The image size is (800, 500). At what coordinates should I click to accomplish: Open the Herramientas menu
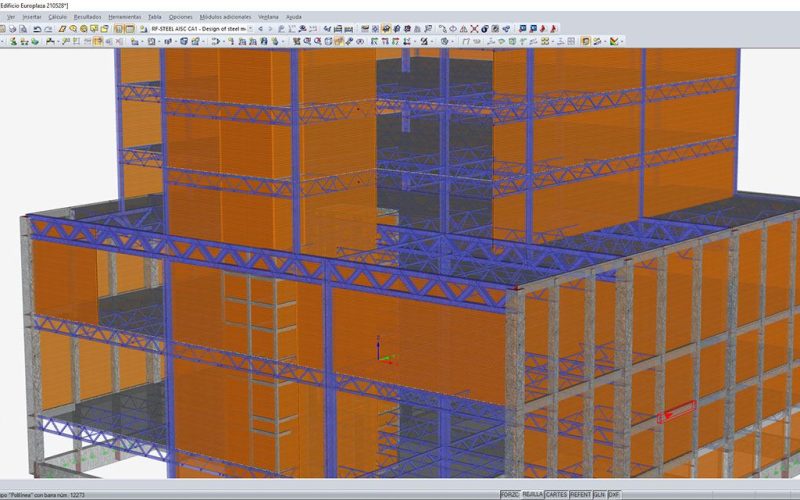tap(124, 17)
